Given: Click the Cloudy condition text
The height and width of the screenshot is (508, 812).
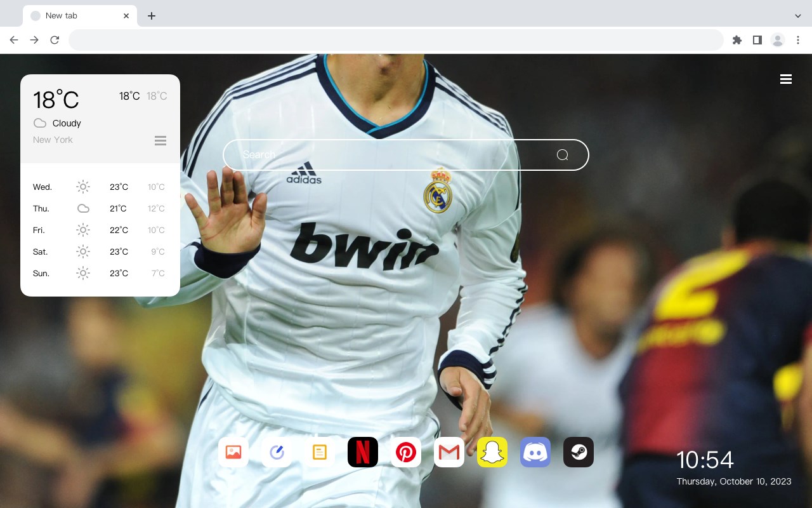Looking at the screenshot, I should tap(67, 123).
